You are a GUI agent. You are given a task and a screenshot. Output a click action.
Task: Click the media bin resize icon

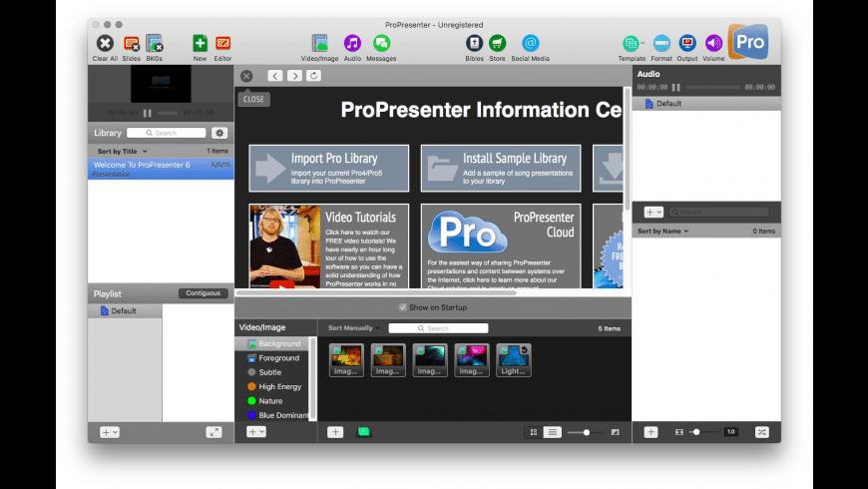615,432
